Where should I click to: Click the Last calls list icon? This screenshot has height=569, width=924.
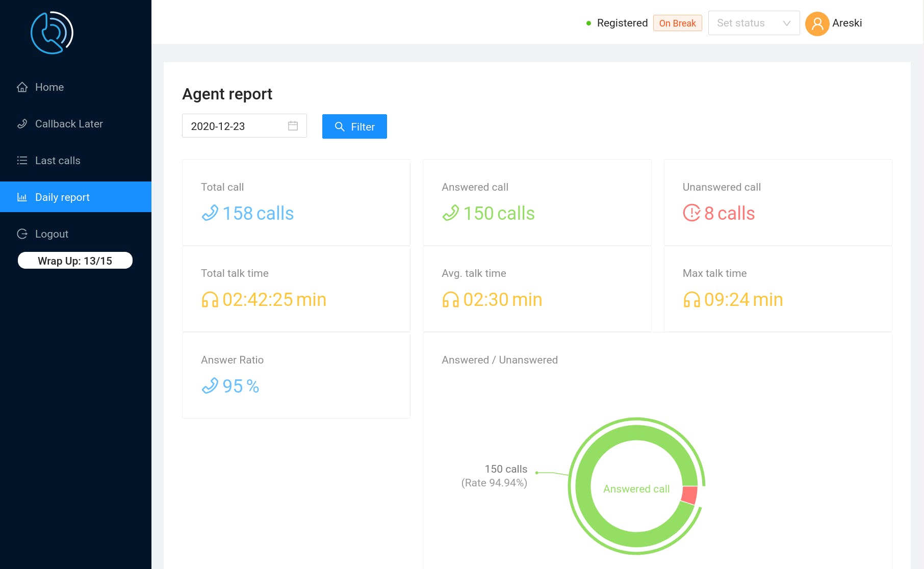pos(22,161)
